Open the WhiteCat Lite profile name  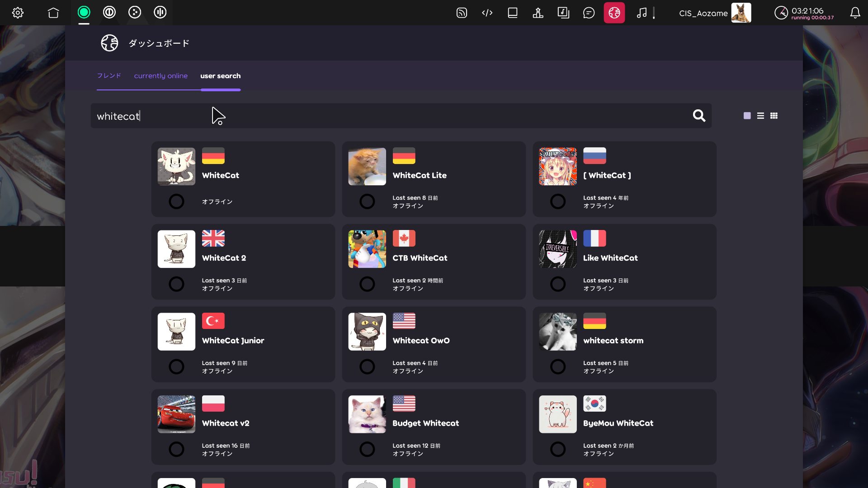420,175
